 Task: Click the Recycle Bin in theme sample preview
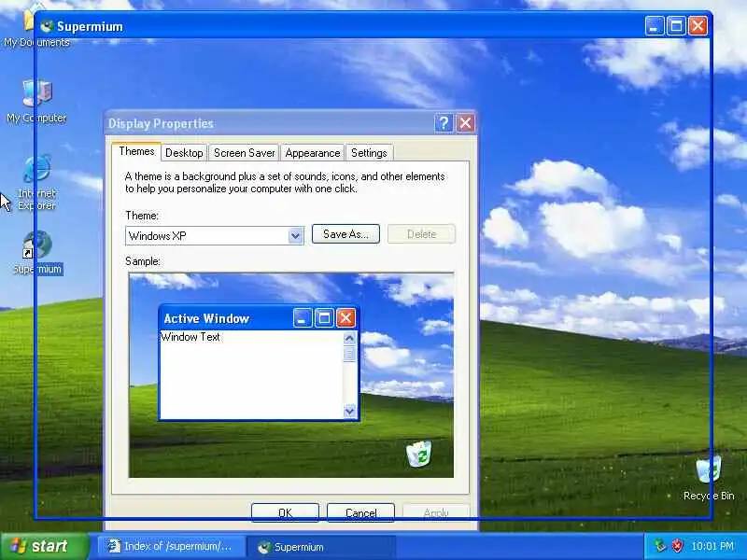pyautogui.click(x=418, y=454)
